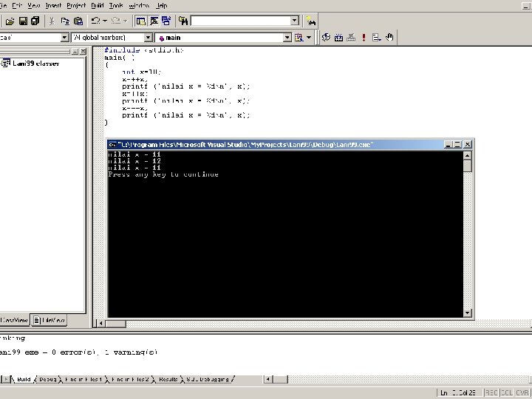
Task: Click the WizardBar actions icon
Action: [299, 38]
